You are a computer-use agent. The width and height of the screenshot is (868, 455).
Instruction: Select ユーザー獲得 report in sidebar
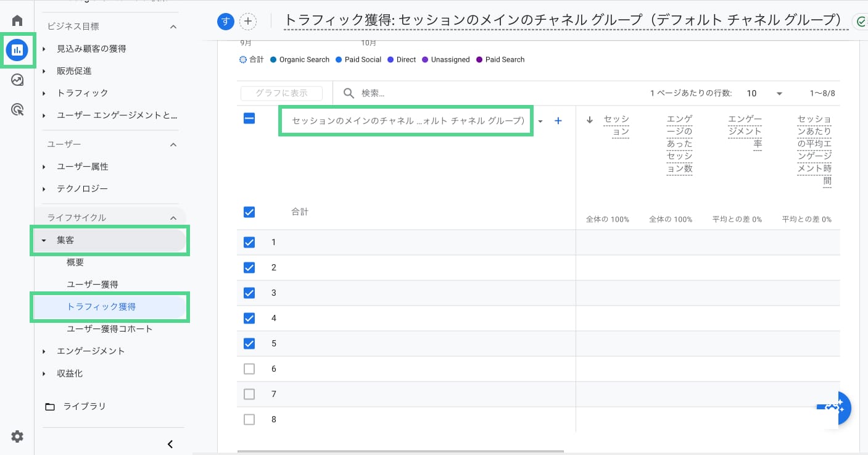pos(93,284)
